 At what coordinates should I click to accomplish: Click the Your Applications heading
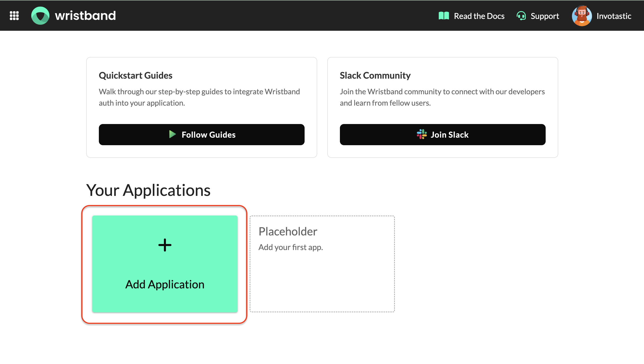(x=148, y=190)
